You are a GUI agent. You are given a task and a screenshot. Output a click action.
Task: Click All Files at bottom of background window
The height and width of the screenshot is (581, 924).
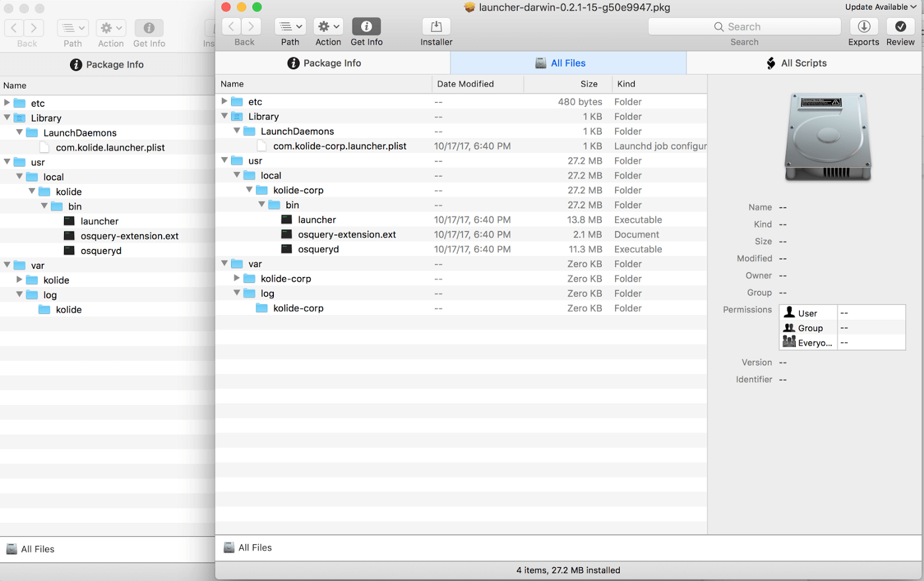30,549
